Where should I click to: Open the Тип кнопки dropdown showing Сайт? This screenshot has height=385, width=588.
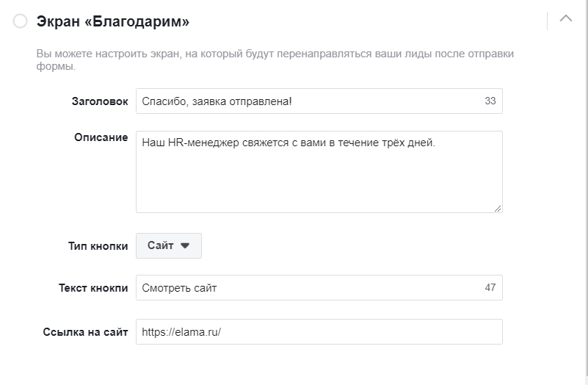[x=168, y=245]
